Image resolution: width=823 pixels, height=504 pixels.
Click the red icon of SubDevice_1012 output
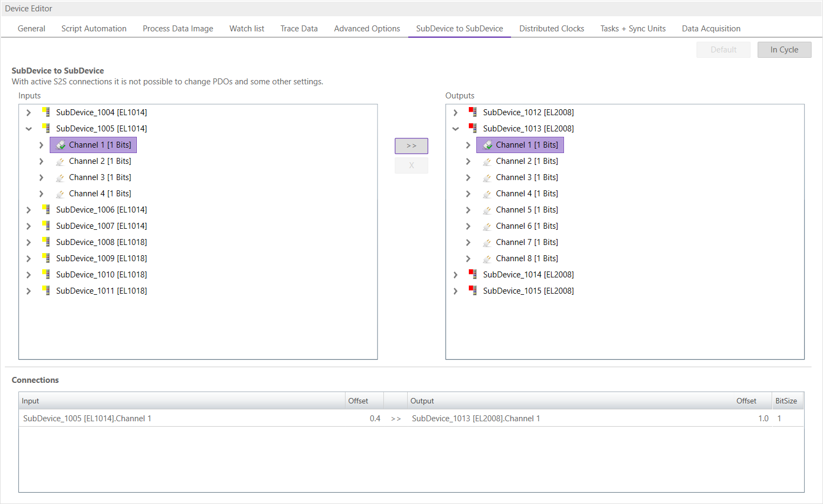[x=473, y=112]
